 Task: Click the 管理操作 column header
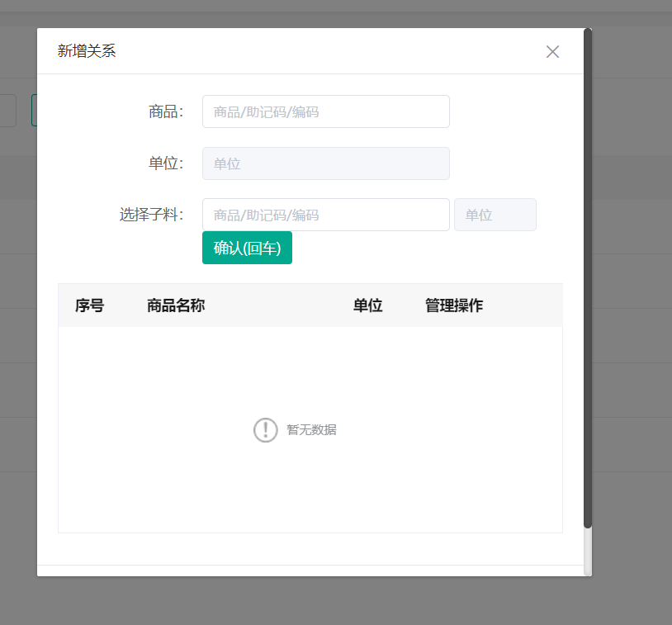pos(454,305)
